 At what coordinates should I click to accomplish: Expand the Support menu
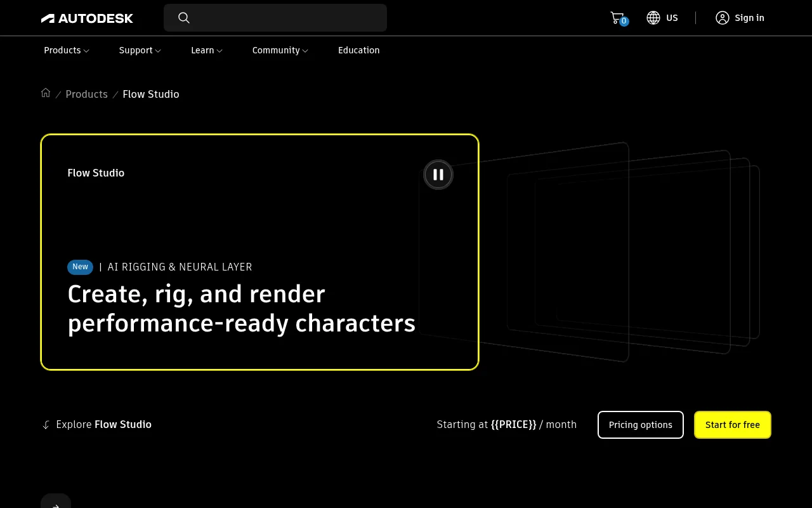[x=140, y=50]
